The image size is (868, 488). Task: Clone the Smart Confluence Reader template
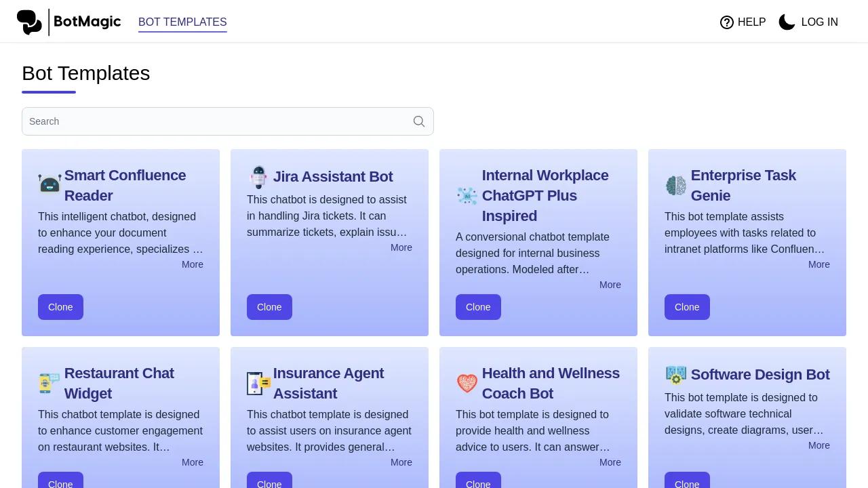coord(60,307)
